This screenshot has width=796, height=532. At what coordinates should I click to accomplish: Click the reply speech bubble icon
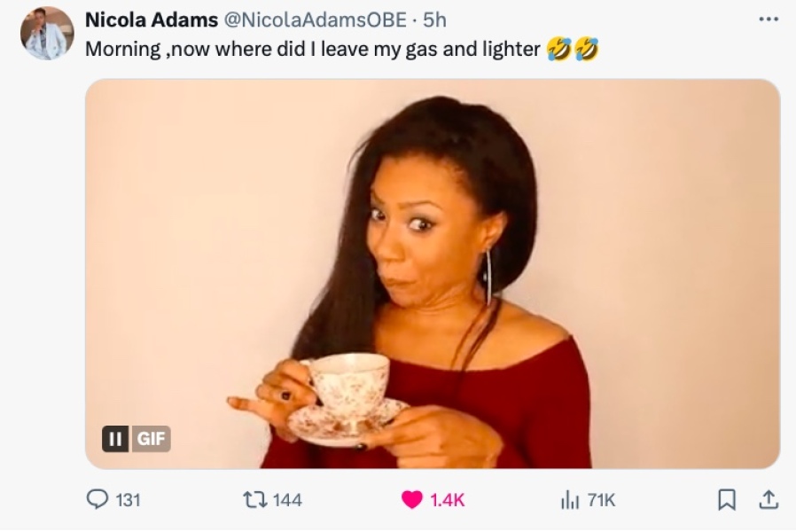click(97, 499)
